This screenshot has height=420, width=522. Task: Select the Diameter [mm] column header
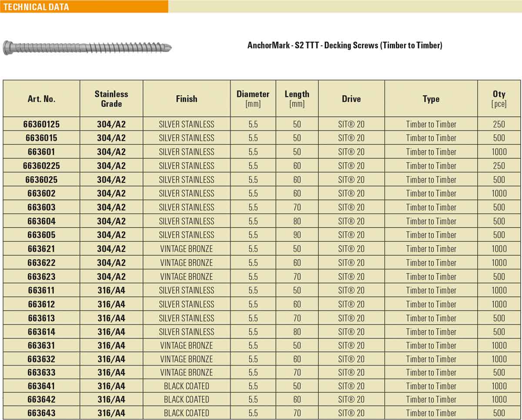(253, 99)
